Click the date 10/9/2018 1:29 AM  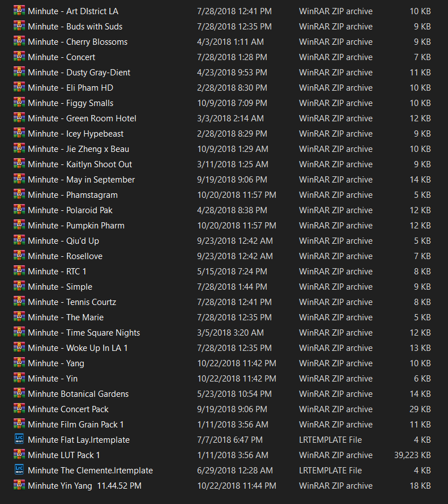(233, 149)
